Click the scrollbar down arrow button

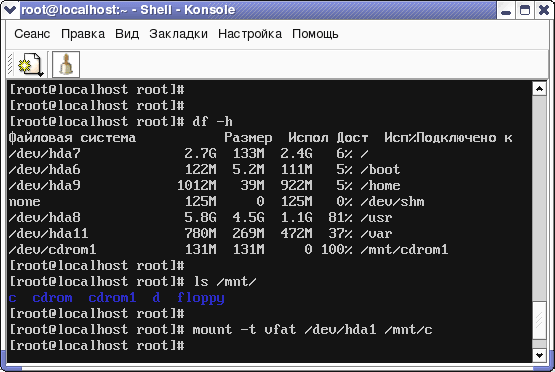coord(539,355)
